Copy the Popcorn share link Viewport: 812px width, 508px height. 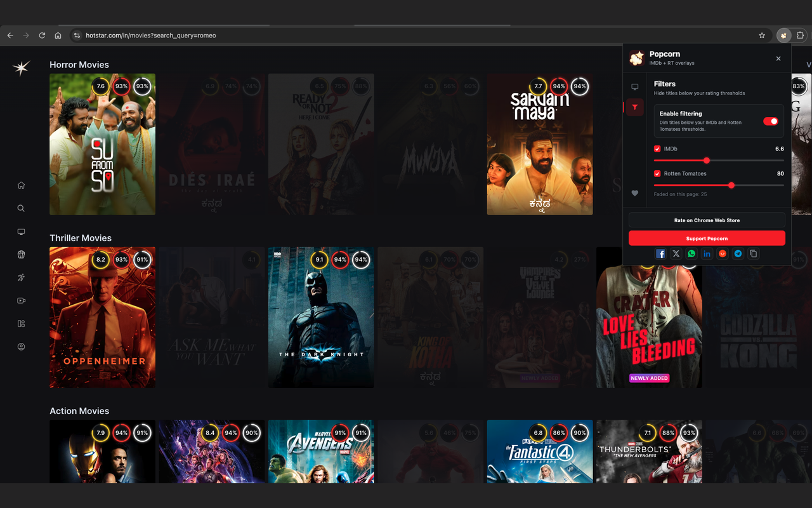[754, 253]
